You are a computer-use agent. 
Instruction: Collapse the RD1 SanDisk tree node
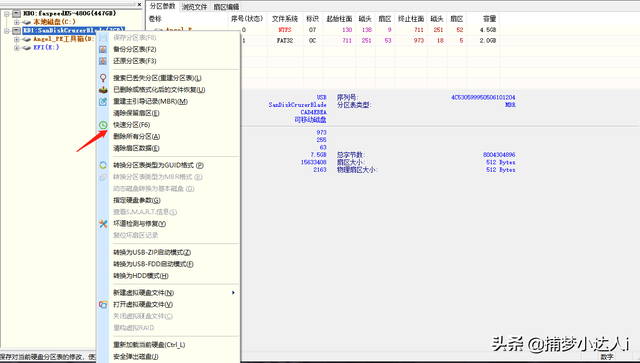(x=7, y=31)
